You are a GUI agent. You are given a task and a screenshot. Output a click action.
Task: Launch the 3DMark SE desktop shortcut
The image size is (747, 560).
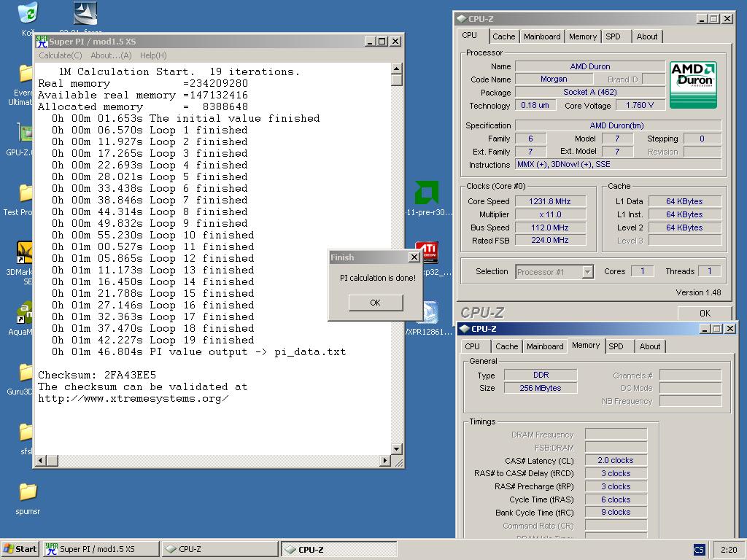(25, 252)
